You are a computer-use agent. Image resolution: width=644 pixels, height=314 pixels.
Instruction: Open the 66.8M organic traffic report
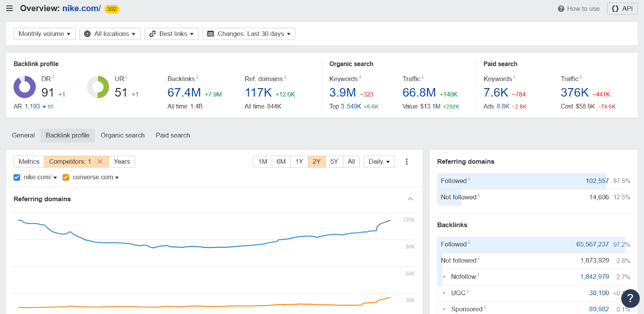coord(419,93)
